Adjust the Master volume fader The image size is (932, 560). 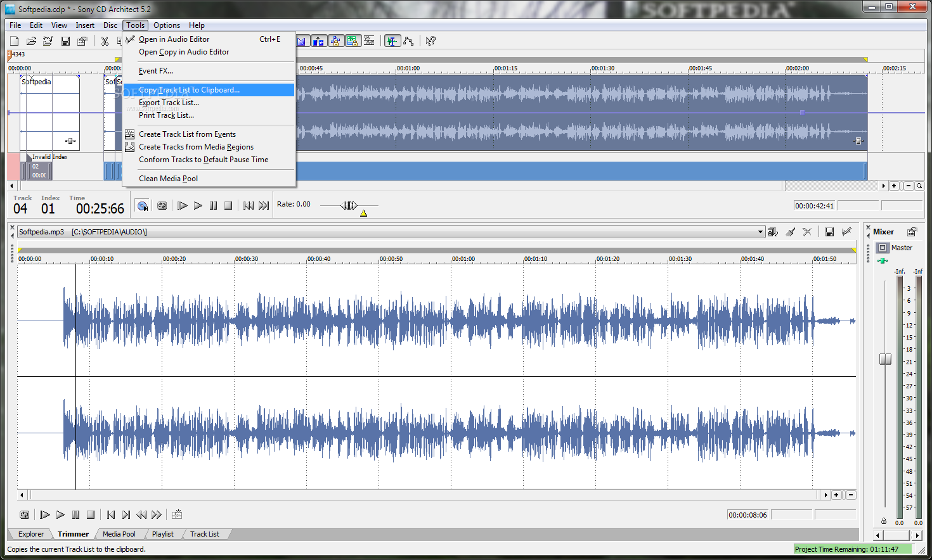click(x=885, y=359)
